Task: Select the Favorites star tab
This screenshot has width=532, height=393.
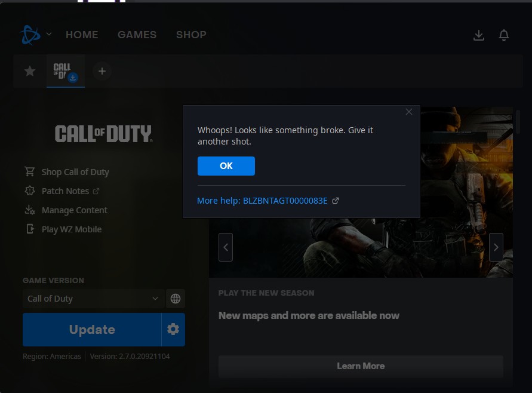Action: click(x=30, y=71)
